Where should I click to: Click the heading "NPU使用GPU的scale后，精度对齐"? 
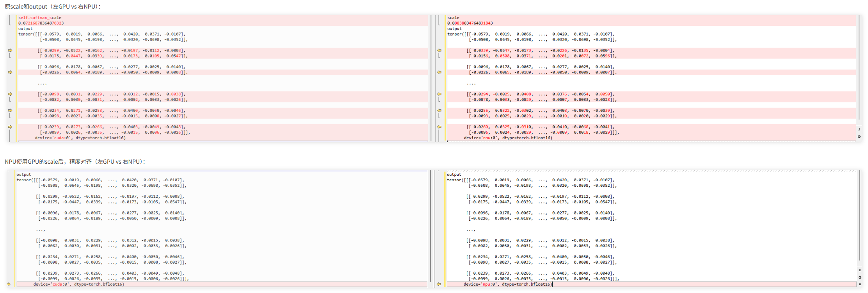coord(48,162)
